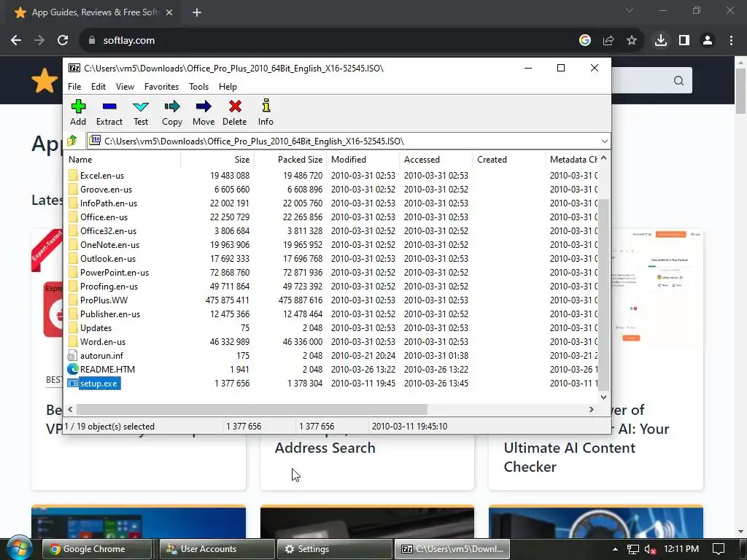Click the file list vertical scrollbar thumb
Viewport: 747px width, 560px height.
tap(603, 295)
